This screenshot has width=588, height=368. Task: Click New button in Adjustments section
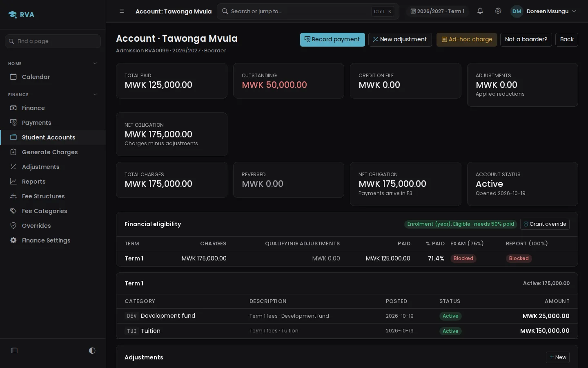[558, 357]
